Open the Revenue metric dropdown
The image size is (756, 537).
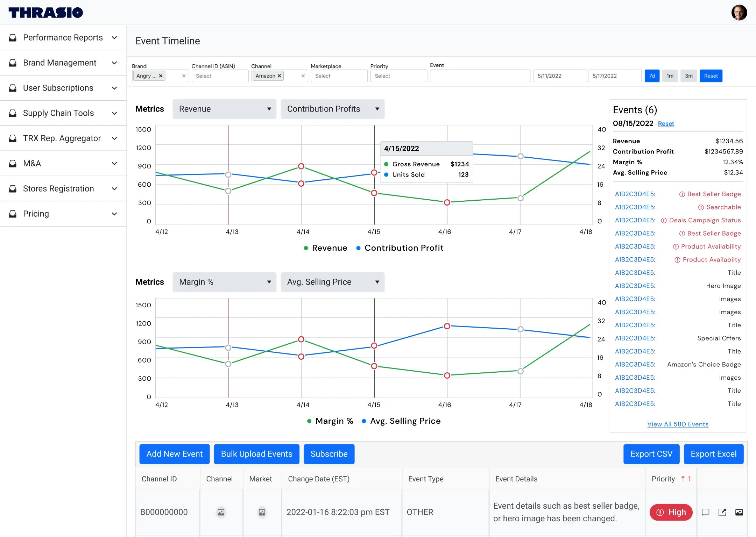224,109
